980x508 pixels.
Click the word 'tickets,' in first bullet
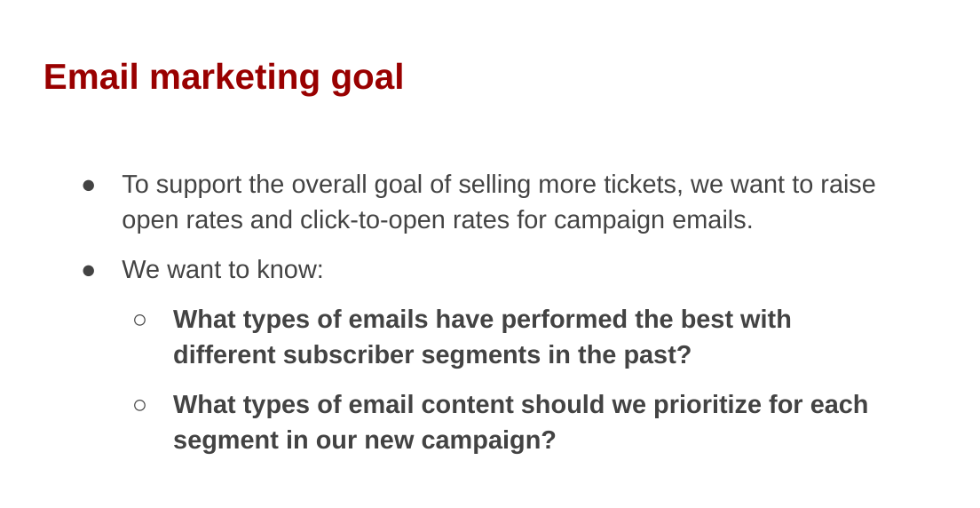pyautogui.click(x=643, y=185)
